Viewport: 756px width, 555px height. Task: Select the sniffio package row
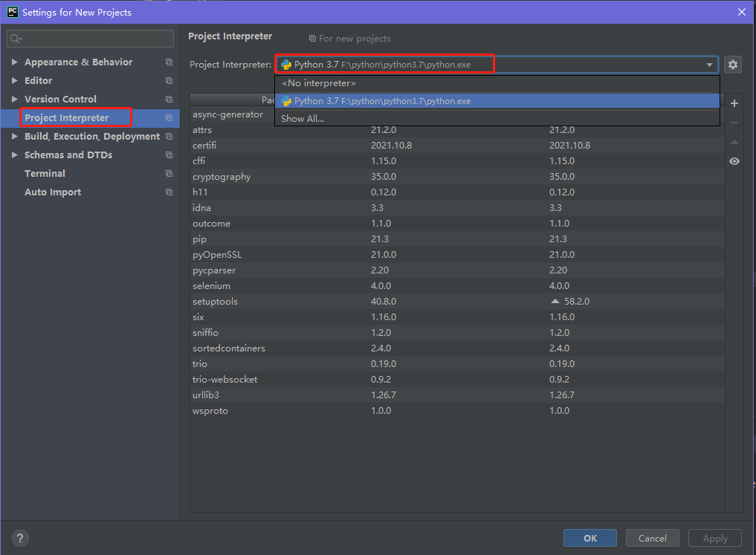click(457, 332)
